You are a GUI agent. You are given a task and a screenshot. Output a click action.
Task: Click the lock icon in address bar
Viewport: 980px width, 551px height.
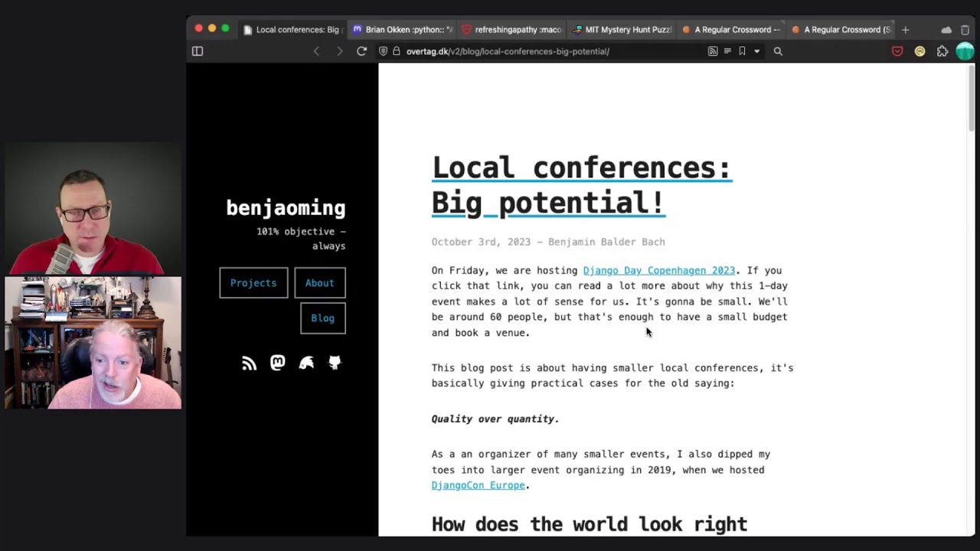point(397,51)
